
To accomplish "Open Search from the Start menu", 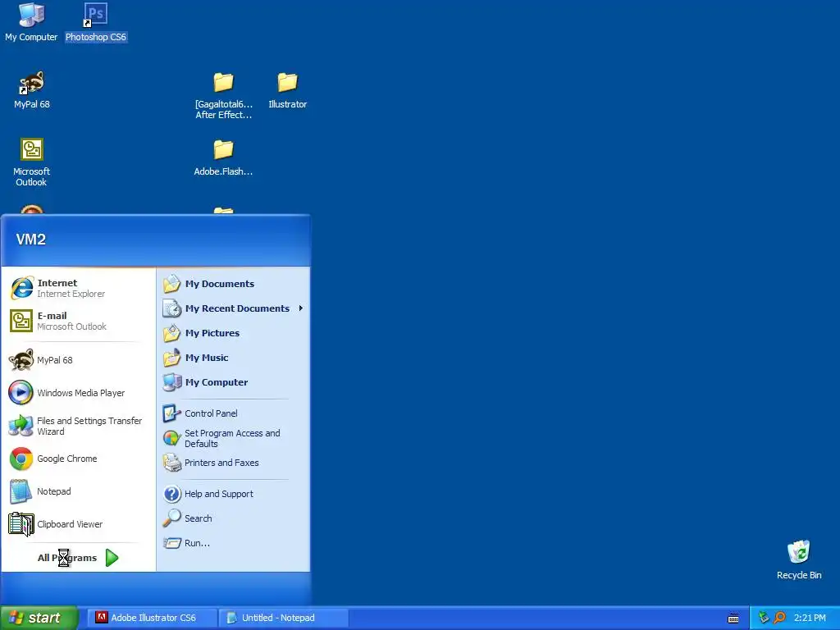I will click(x=233, y=518).
